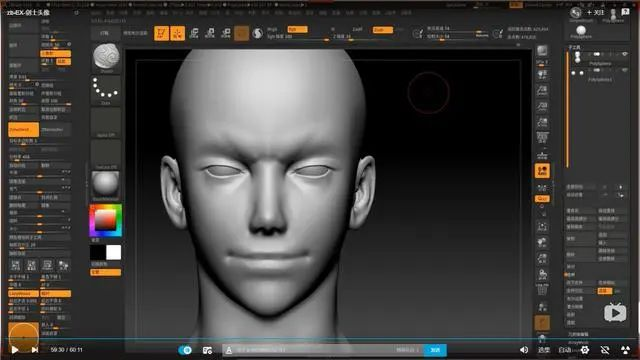Viewport: 640px width, 360px height.
Task: Select the white main color swatch
Action: click(113, 253)
